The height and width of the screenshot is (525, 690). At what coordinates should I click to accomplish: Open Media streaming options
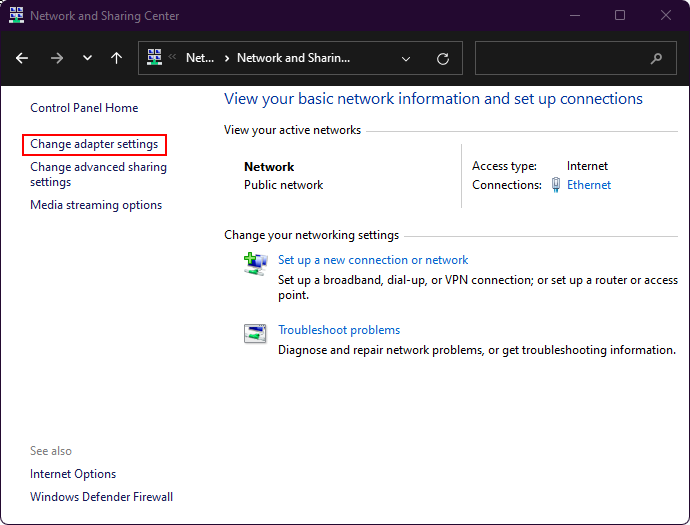(x=96, y=205)
